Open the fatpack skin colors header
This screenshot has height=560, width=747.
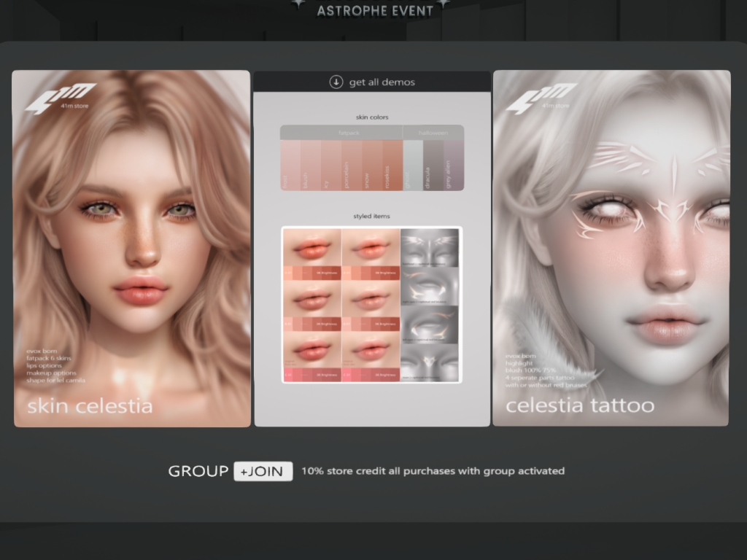(x=341, y=133)
